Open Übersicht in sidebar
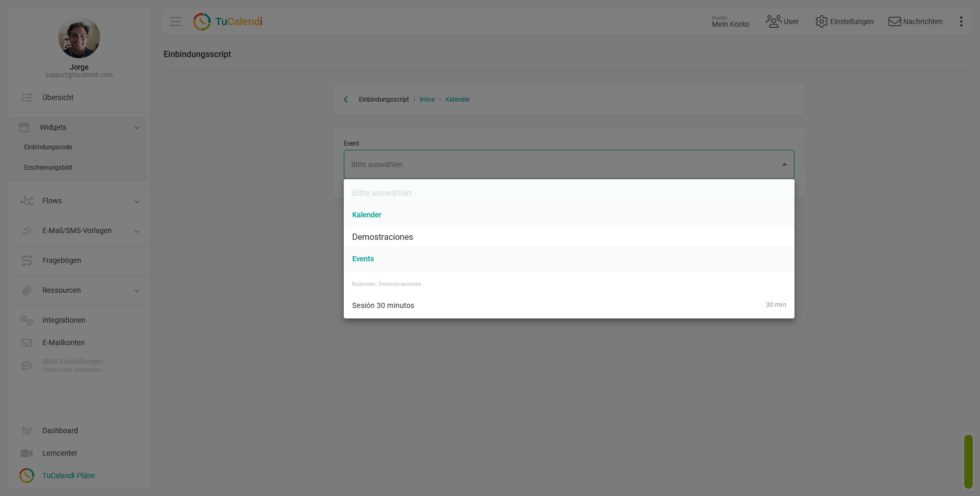980x496 pixels. click(58, 97)
